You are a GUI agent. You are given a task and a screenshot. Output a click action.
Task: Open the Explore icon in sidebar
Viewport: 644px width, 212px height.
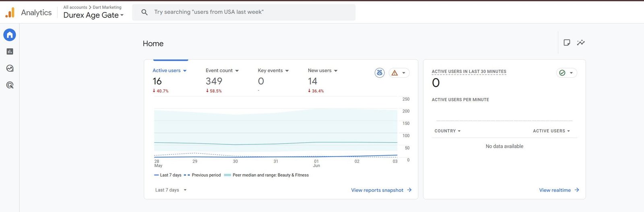click(10, 68)
